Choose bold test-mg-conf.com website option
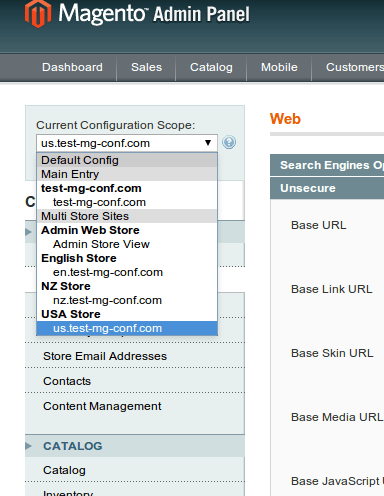 point(127,188)
